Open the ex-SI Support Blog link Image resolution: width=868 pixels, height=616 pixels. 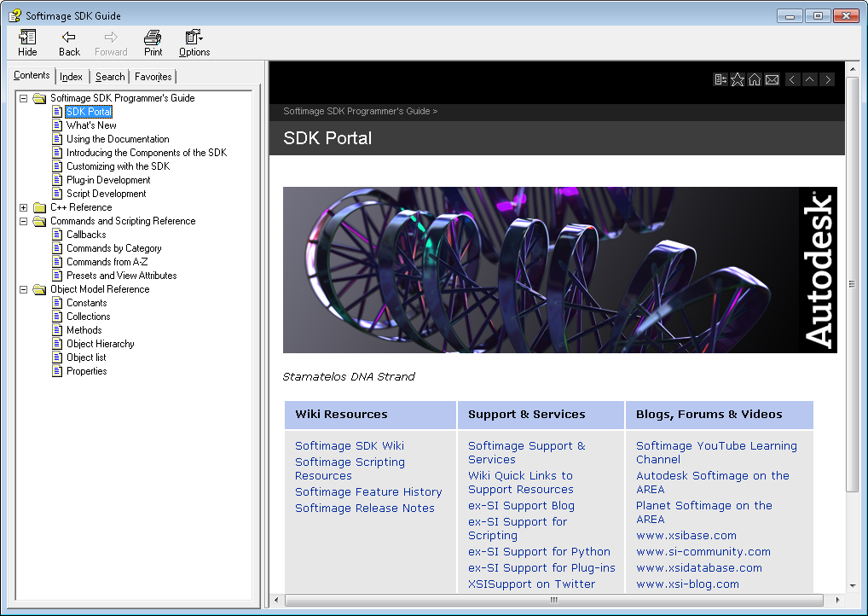click(521, 505)
